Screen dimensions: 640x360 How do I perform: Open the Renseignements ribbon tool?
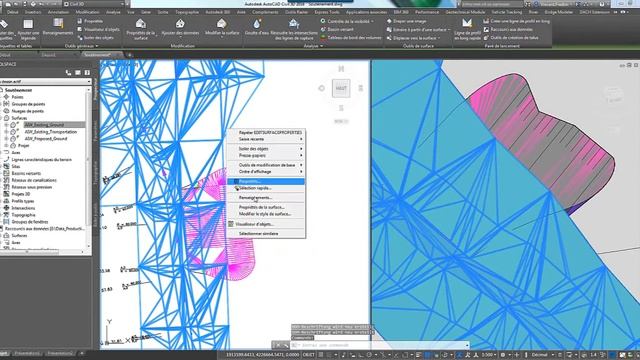(x=58, y=27)
